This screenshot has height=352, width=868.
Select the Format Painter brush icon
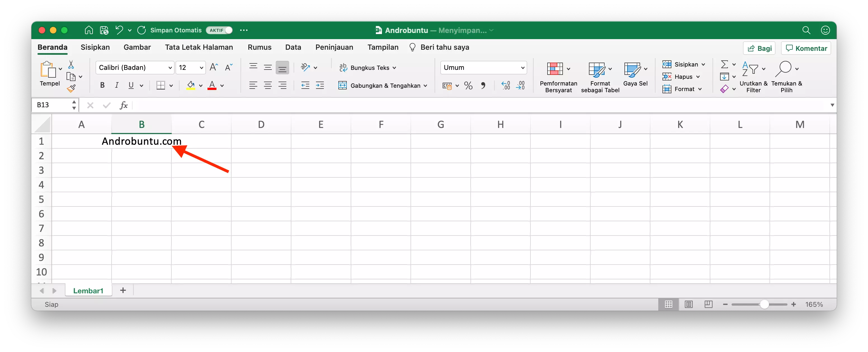point(71,89)
